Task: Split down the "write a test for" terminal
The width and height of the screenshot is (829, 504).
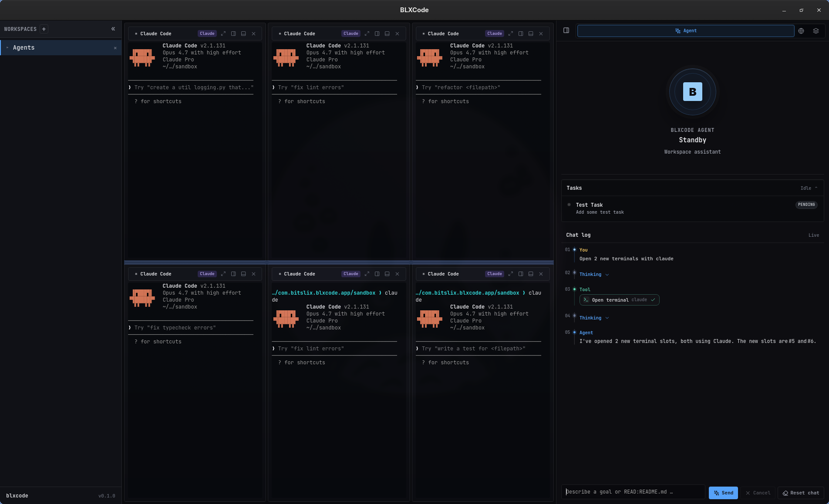Action: click(531, 274)
